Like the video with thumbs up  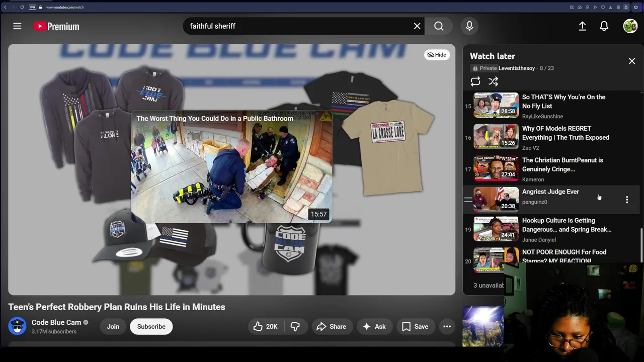(x=266, y=327)
